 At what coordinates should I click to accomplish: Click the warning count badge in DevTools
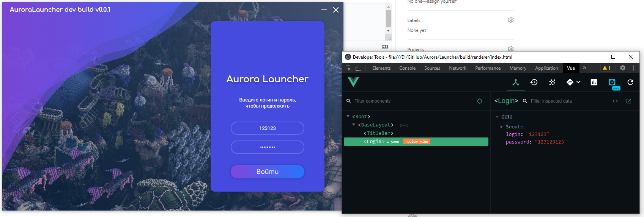(x=606, y=68)
